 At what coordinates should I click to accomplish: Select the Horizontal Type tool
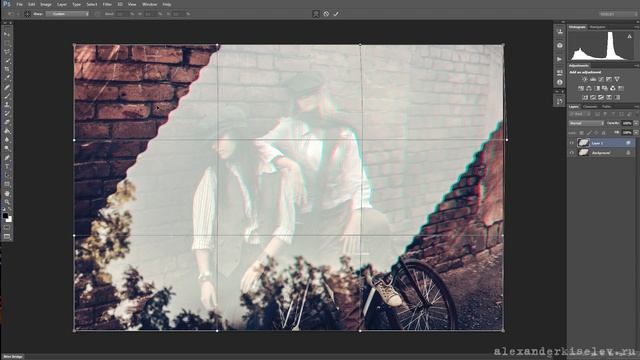7,166
